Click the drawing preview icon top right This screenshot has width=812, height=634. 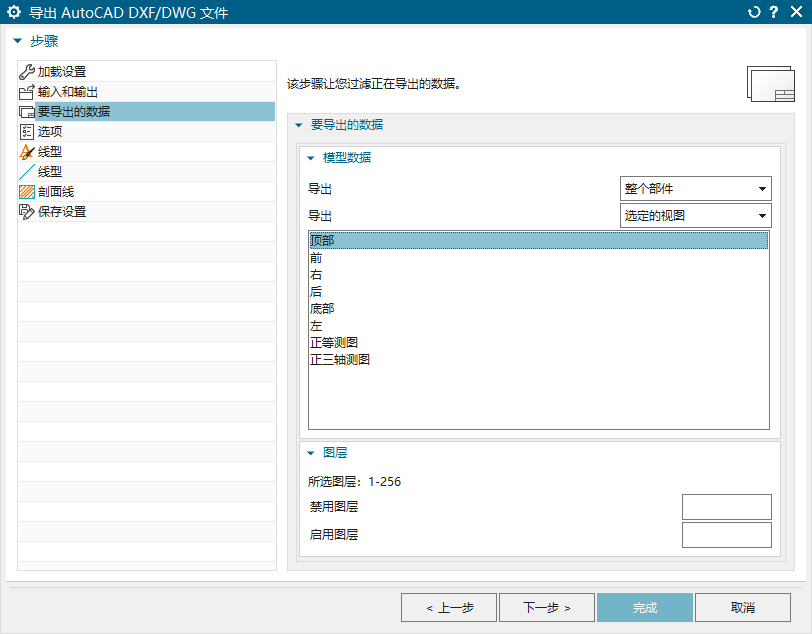pos(768,85)
